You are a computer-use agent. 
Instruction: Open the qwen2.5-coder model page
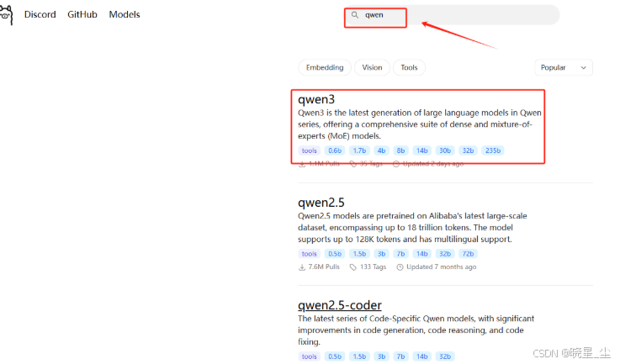coord(340,305)
